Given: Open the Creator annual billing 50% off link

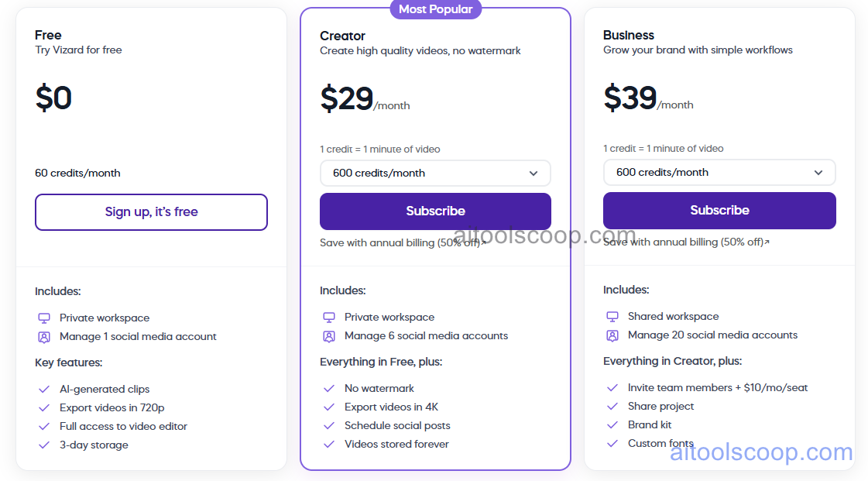Looking at the screenshot, I should 403,242.
